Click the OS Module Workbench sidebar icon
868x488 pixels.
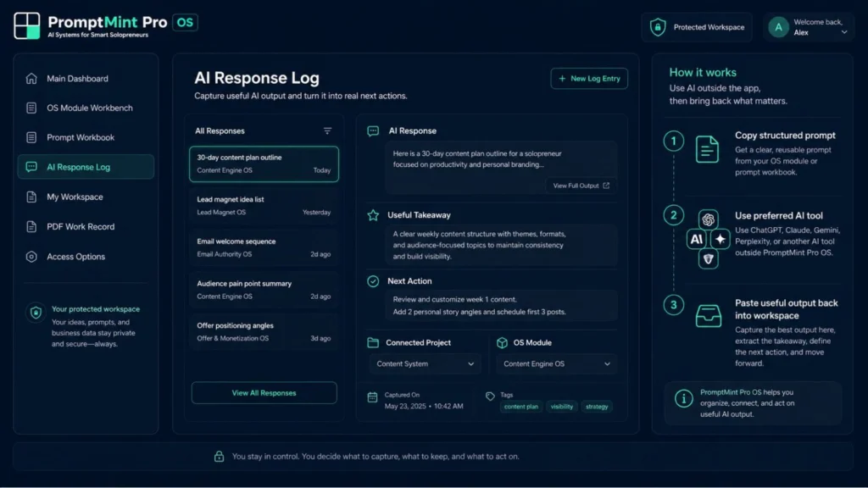[x=31, y=108]
